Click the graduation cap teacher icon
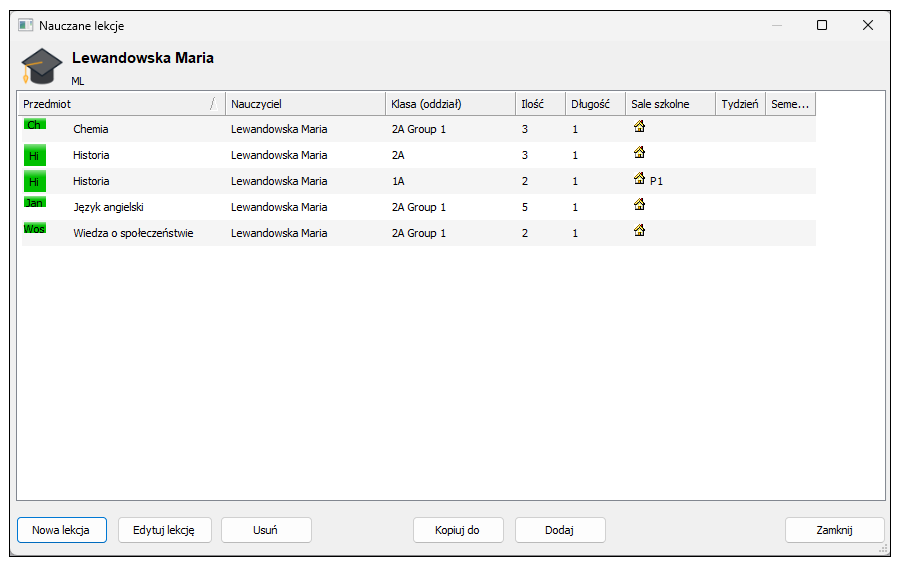Screen dimensions: 901x567 click(41, 65)
